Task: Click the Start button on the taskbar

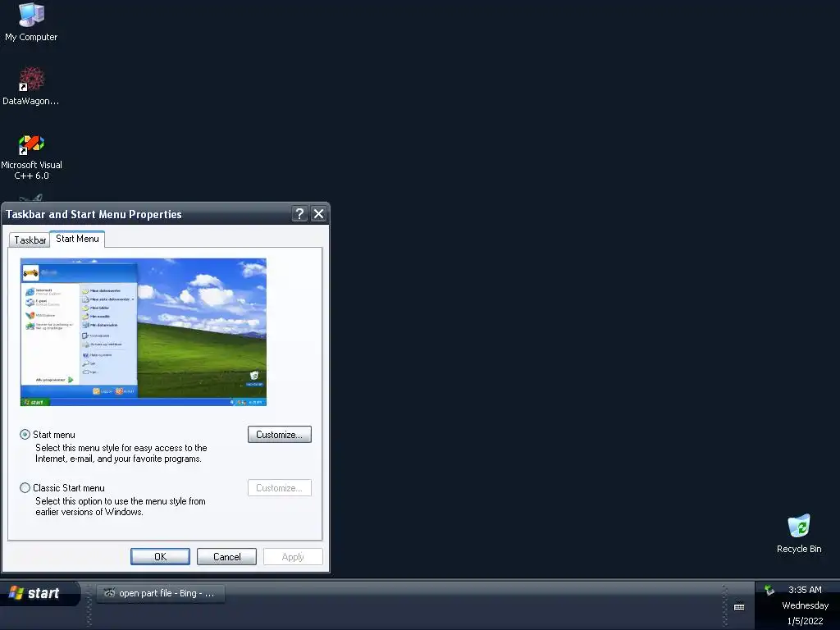Action: tap(40, 593)
